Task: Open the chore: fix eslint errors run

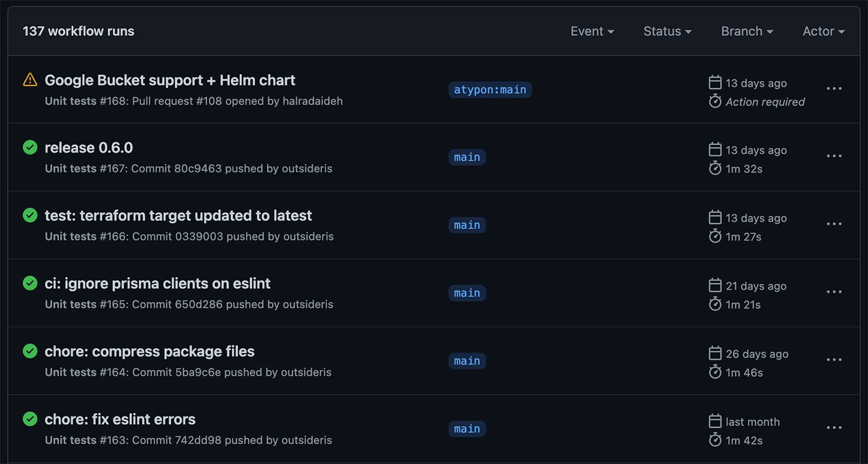Action: pyautogui.click(x=120, y=419)
